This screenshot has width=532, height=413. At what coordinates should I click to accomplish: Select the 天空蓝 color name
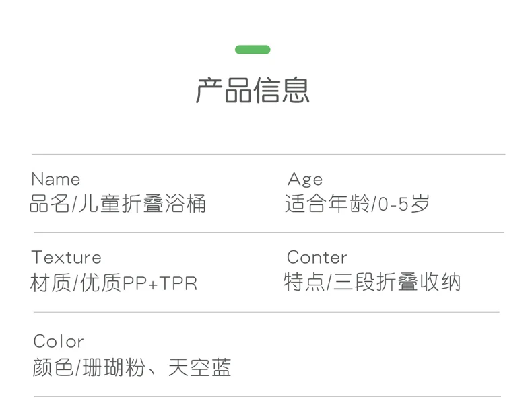tap(199, 368)
